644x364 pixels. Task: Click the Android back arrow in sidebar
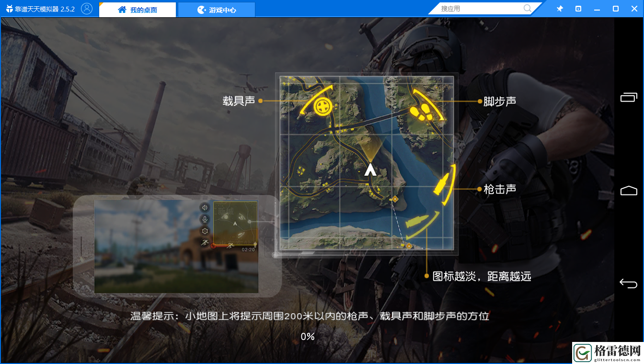pyautogui.click(x=629, y=283)
